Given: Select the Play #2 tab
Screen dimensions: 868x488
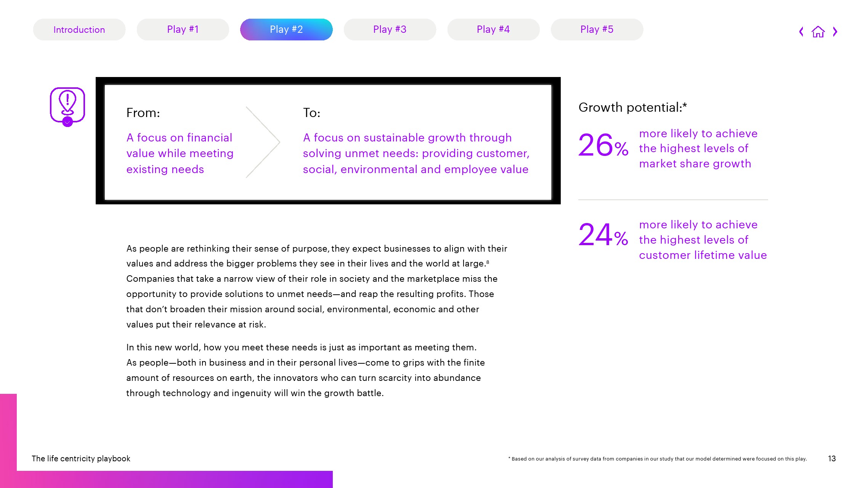Looking at the screenshot, I should 286,29.
